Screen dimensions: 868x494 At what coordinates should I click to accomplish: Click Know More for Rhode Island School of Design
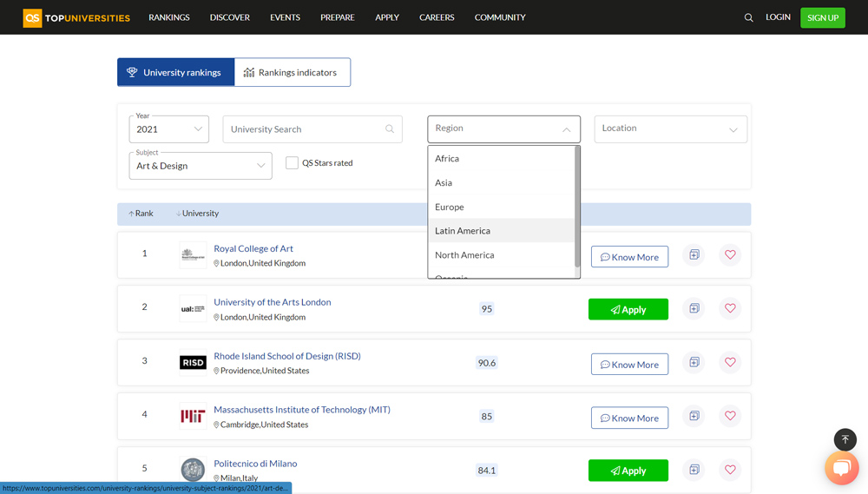click(629, 364)
